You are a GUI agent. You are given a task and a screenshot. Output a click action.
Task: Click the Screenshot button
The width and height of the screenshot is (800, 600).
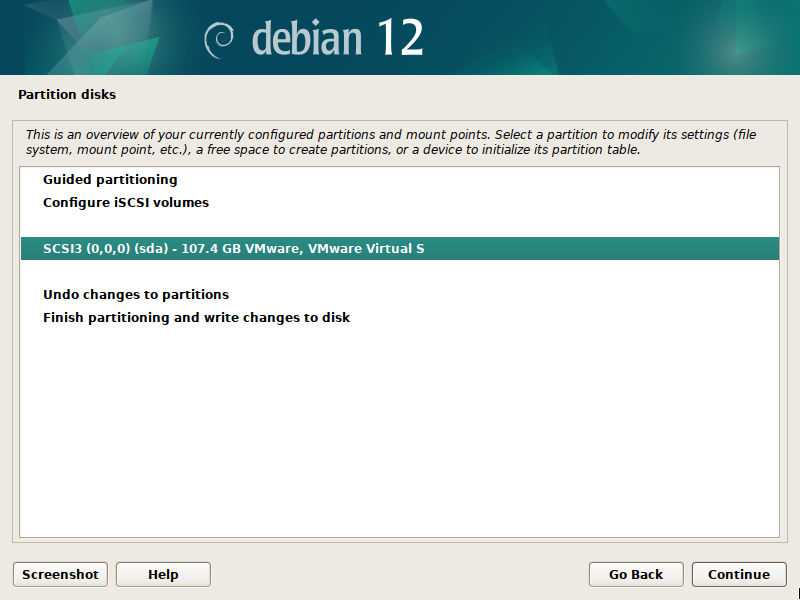60,574
